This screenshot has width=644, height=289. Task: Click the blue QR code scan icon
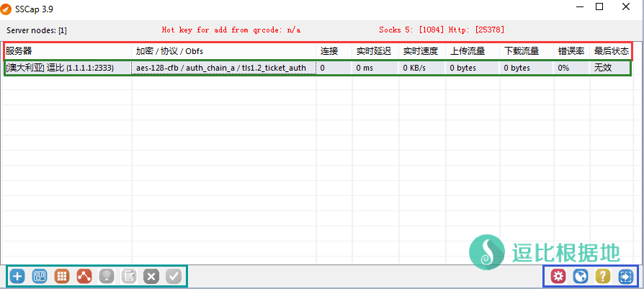(x=40, y=276)
